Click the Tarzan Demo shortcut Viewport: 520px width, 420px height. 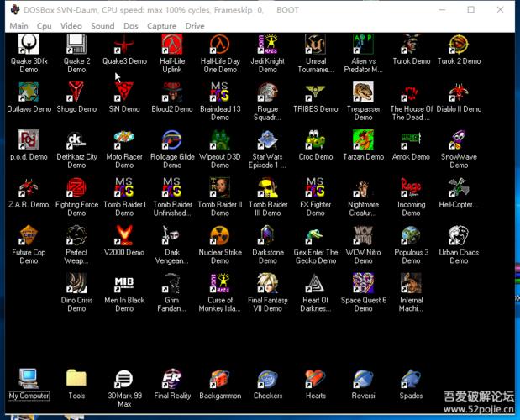[x=363, y=140]
